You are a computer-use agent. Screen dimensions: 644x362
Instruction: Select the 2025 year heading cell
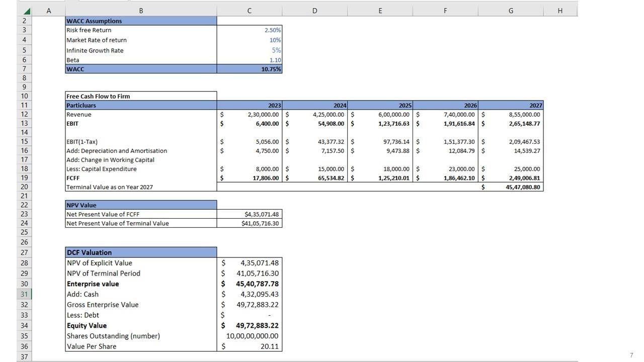[x=380, y=106]
